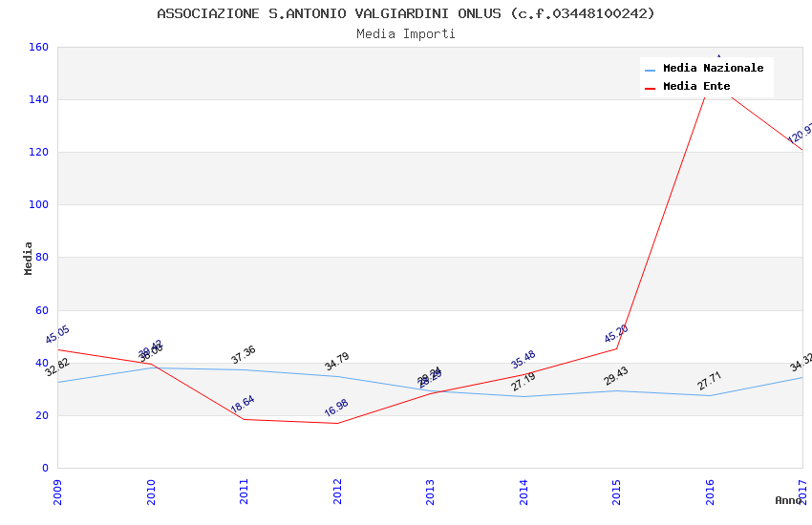The width and height of the screenshot is (812, 525).
Task: Select the 'Media Nazionale' legend label
Action: [713, 68]
